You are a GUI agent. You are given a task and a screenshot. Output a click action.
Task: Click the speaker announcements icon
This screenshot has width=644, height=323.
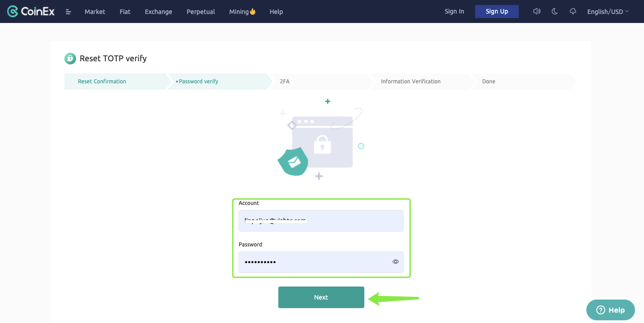[x=536, y=11]
